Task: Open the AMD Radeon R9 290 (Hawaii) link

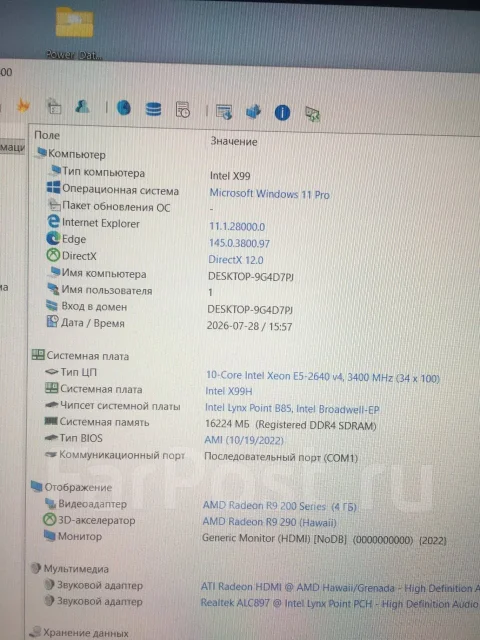Action: point(269,522)
